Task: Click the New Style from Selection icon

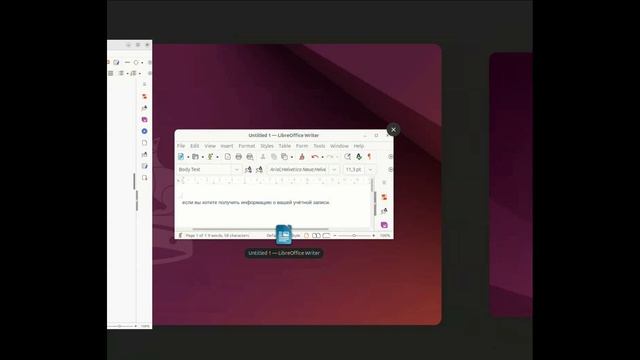Action: tap(259, 169)
